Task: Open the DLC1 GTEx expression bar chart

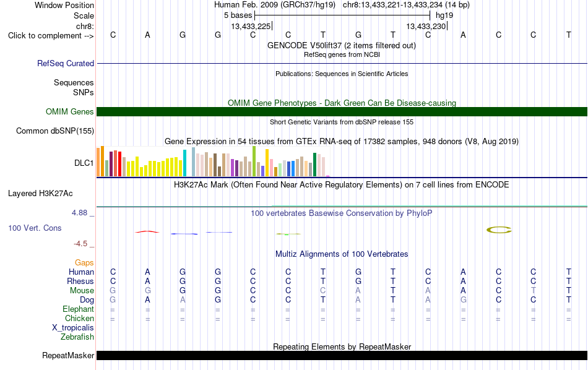Action: coord(213,161)
